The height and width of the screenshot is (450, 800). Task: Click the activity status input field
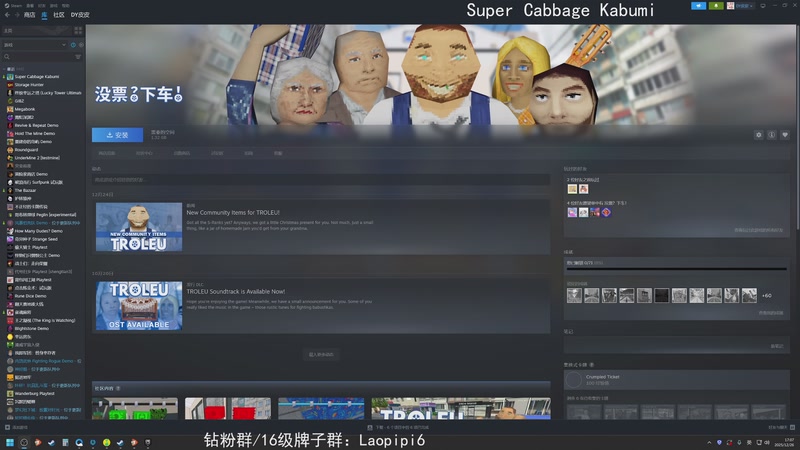[321, 180]
